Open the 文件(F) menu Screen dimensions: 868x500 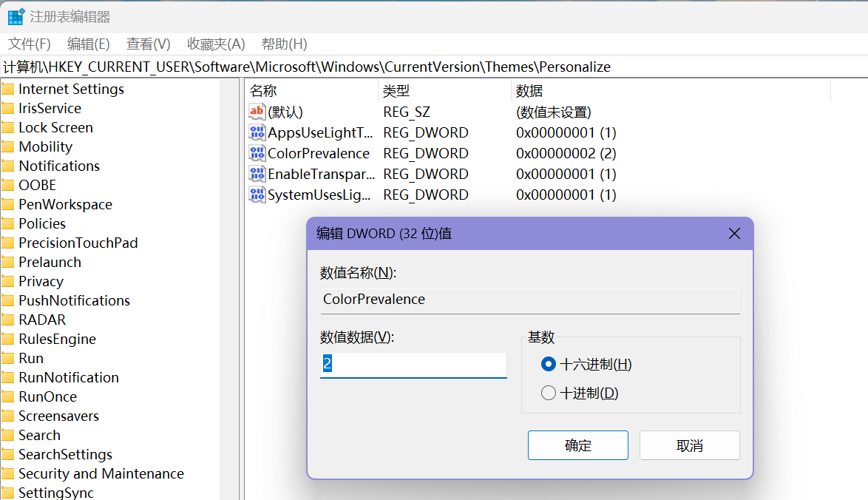[30, 44]
